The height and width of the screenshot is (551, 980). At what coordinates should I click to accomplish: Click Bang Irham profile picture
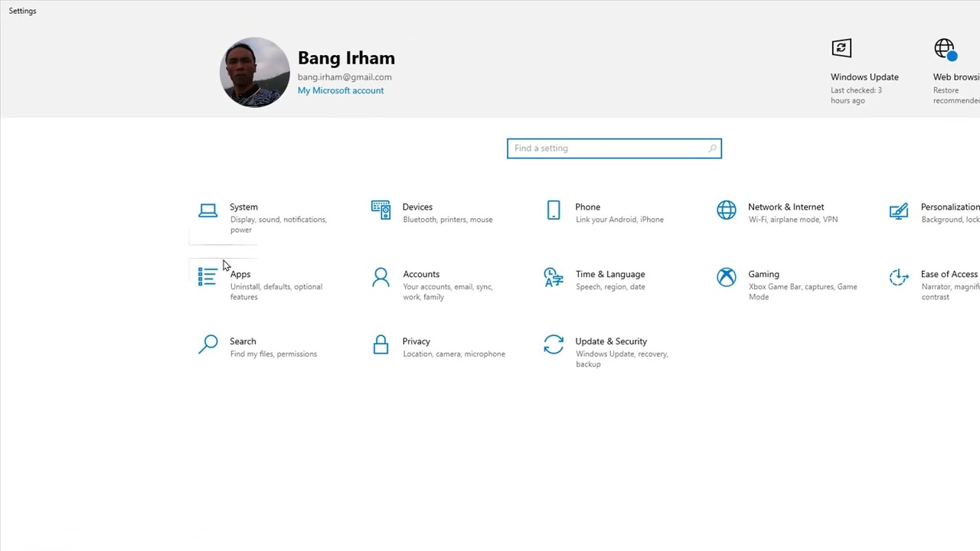tap(255, 72)
